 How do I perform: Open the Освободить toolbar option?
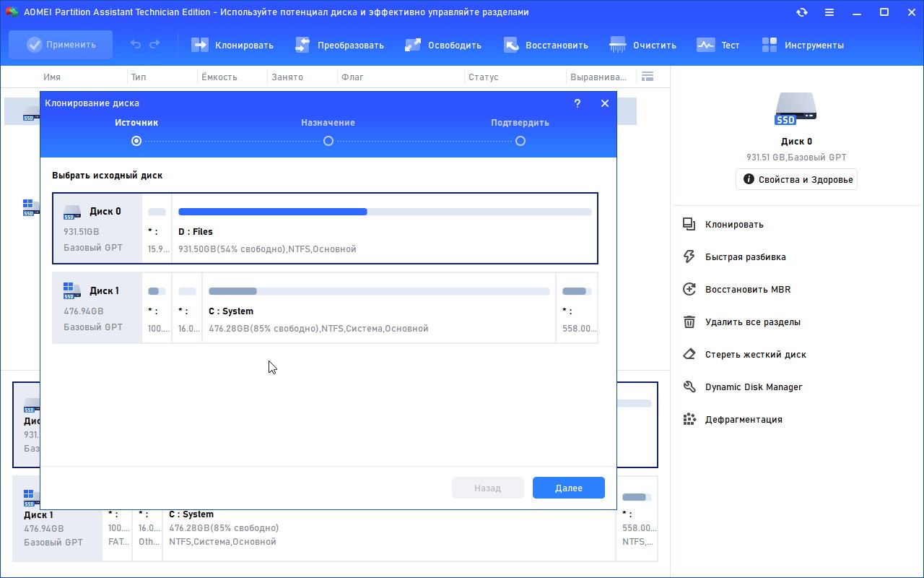click(x=443, y=45)
